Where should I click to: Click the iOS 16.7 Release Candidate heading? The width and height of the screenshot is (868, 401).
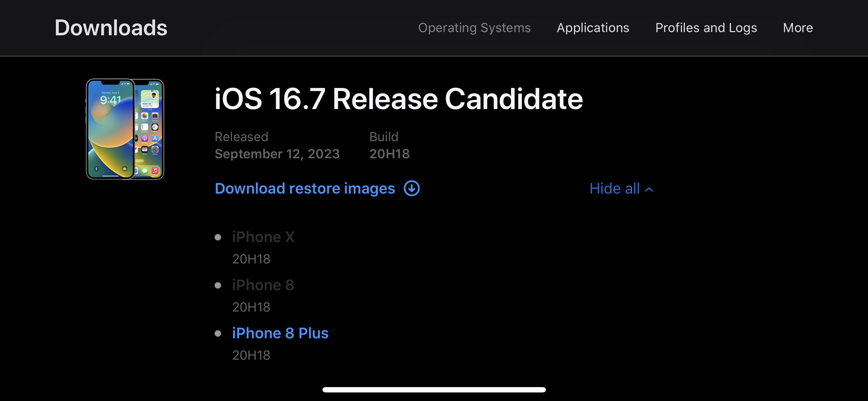click(398, 99)
